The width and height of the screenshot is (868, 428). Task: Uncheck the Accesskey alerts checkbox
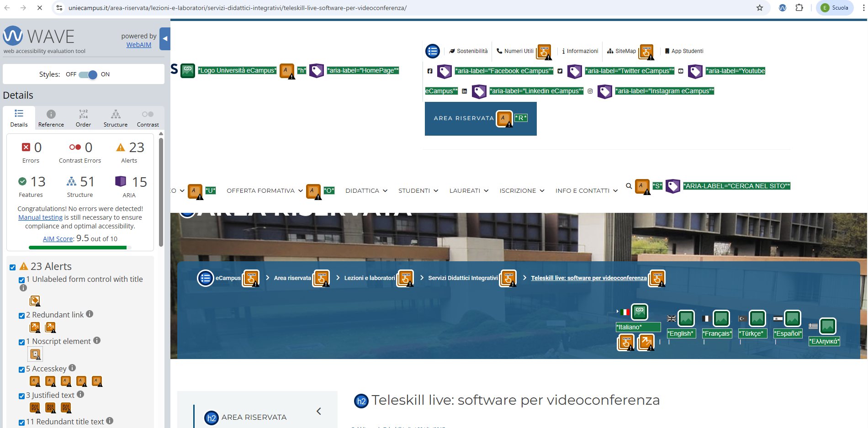coord(21,370)
